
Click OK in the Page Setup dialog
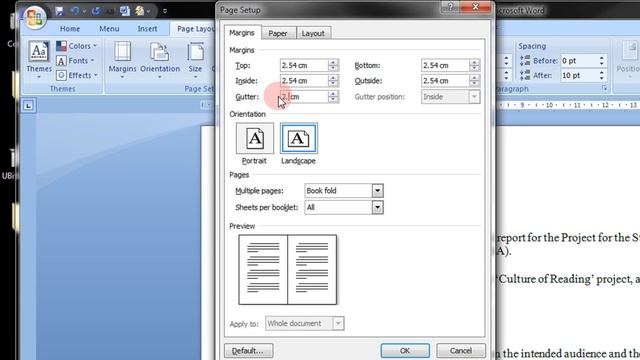pyautogui.click(x=405, y=351)
